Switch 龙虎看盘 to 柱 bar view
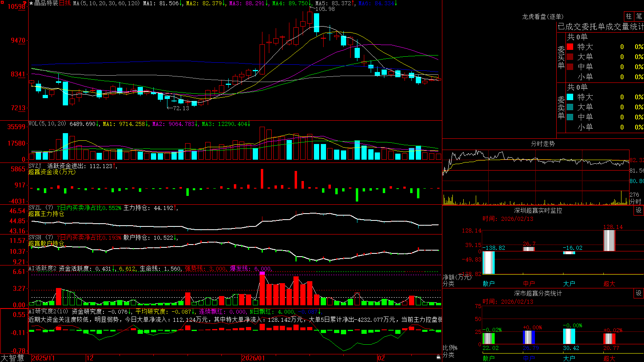This screenshot has width=644, height=362. click(629, 16)
